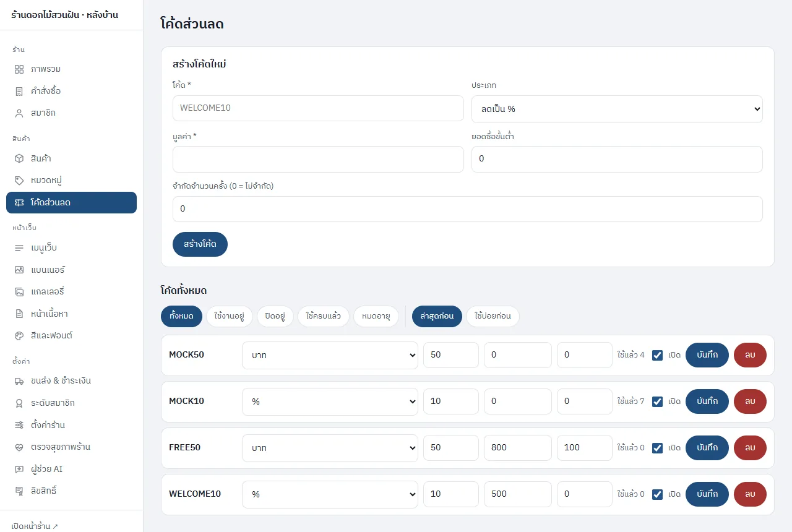Filter codes by ใช้งานอยู่ tab
This screenshot has height=532, width=792.
tap(229, 316)
